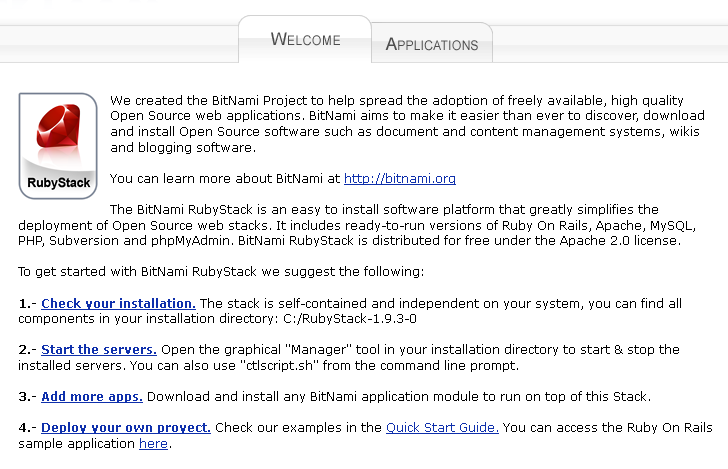Click the installation path 'C:/RubyStack-1.9.3-0' text
Viewport: 728px width, 469px height.
point(350,319)
